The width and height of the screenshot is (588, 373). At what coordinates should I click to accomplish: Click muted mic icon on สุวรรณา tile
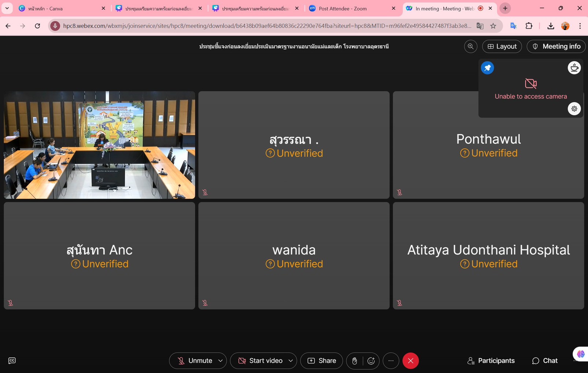(x=205, y=192)
